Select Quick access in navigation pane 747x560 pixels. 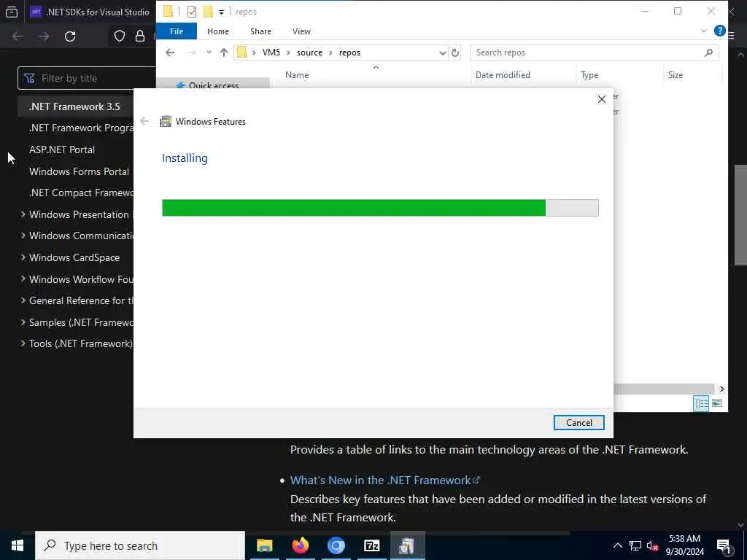[214, 85]
